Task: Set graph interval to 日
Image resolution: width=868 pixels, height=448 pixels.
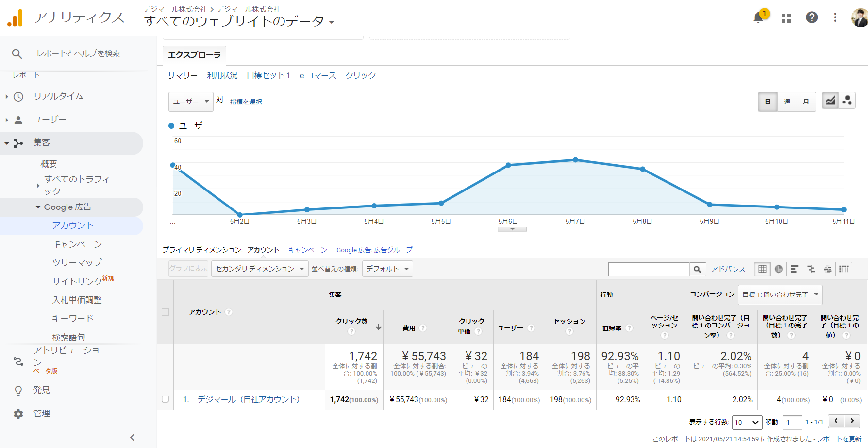Action: (x=768, y=102)
